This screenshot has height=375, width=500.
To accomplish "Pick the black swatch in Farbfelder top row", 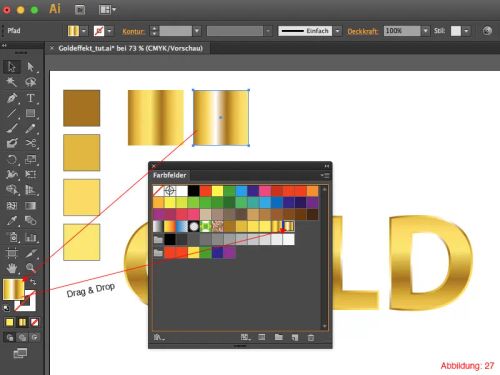I will pyautogui.click(x=193, y=191).
